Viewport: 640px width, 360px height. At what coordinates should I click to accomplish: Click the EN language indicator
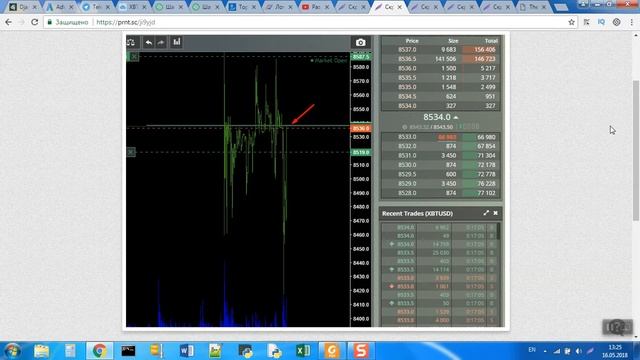[x=532, y=350]
